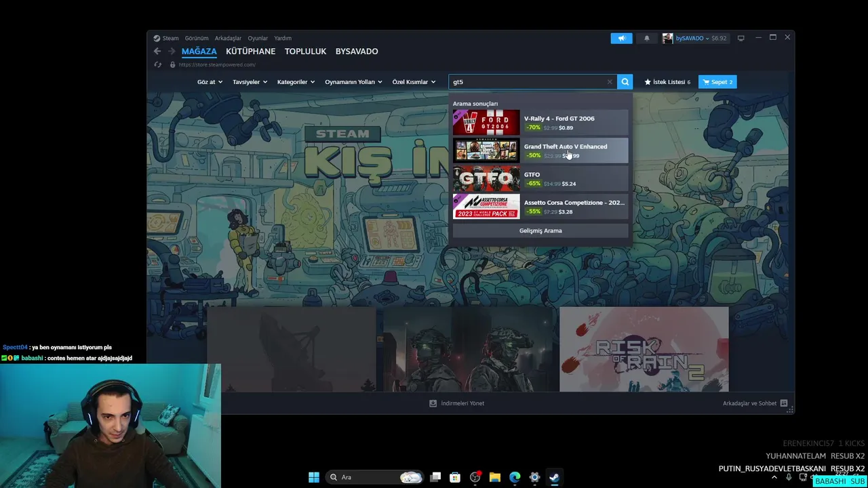Click the bySAVADO profile avatar
Screen dimensions: 868x488
668,38
